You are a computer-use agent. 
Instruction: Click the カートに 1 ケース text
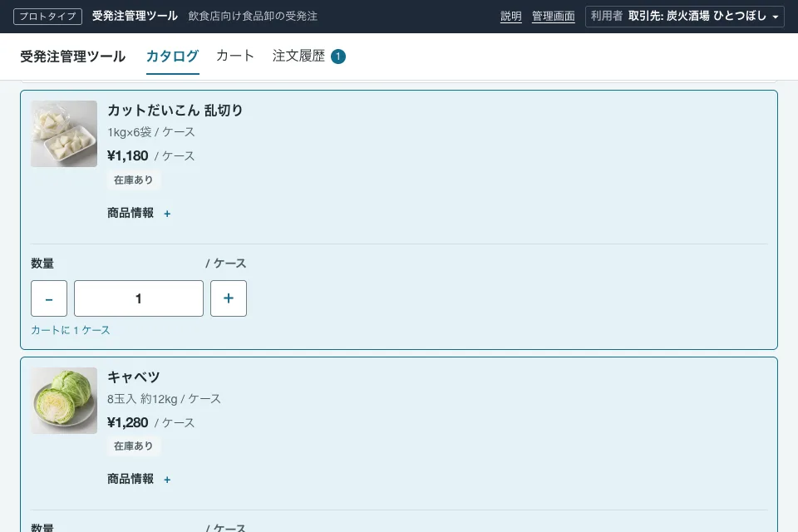click(71, 330)
